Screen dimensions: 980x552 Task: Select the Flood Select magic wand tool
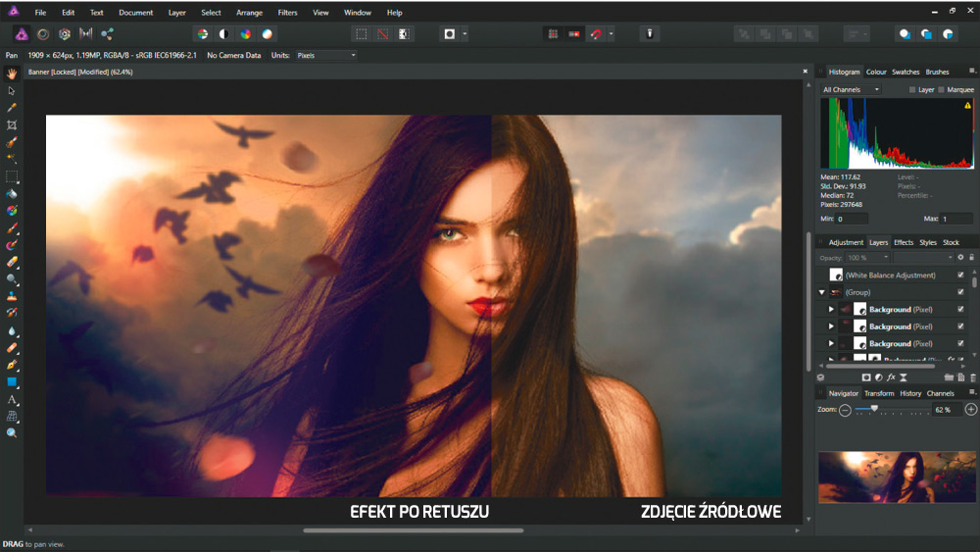click(11, 159)
